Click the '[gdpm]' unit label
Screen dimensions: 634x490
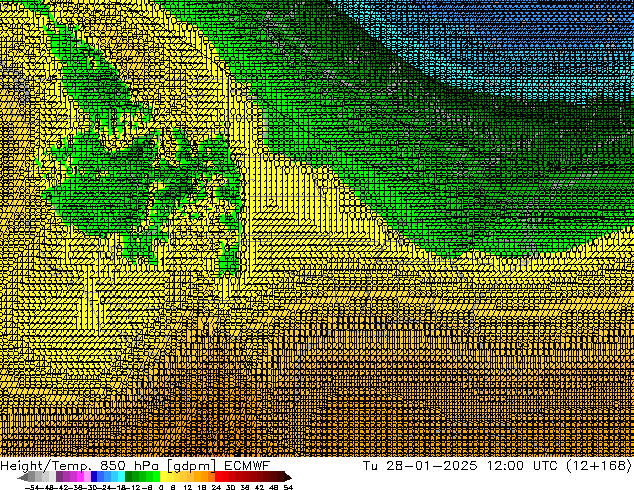click(192, 466)
